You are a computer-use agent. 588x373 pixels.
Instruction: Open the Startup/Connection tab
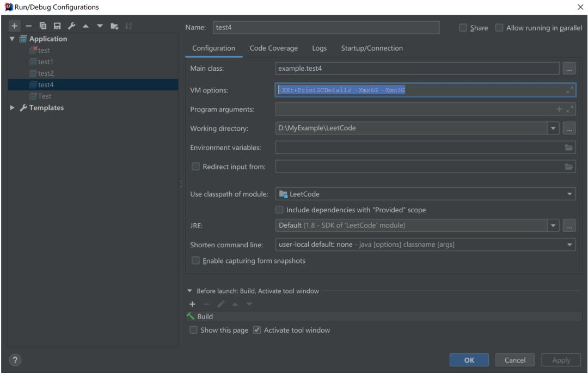(371, 48)
